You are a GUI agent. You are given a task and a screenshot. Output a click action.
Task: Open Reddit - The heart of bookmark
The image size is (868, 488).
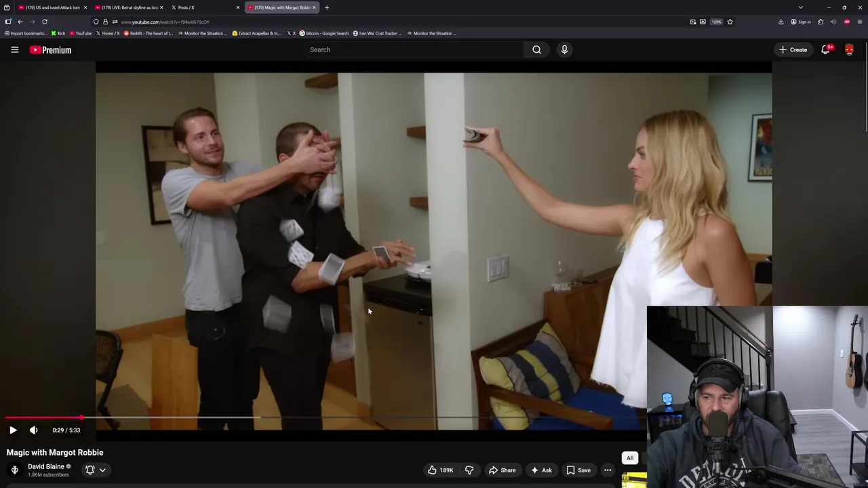point(149,33)
